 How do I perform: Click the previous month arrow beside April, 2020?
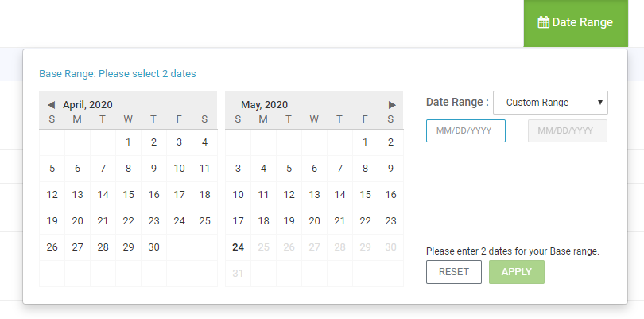(x=52, y=105)
